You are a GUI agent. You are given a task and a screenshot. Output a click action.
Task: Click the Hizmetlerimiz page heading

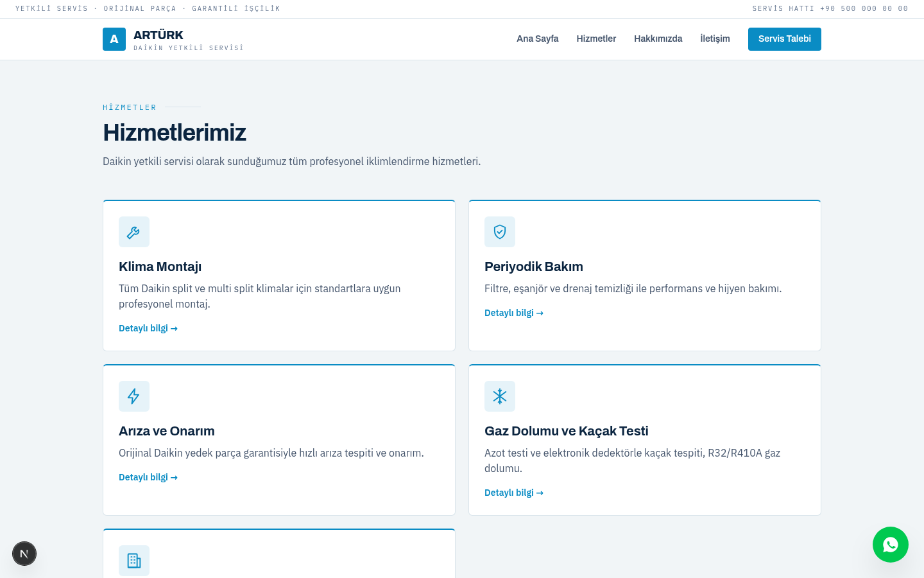tap(175, 132)
